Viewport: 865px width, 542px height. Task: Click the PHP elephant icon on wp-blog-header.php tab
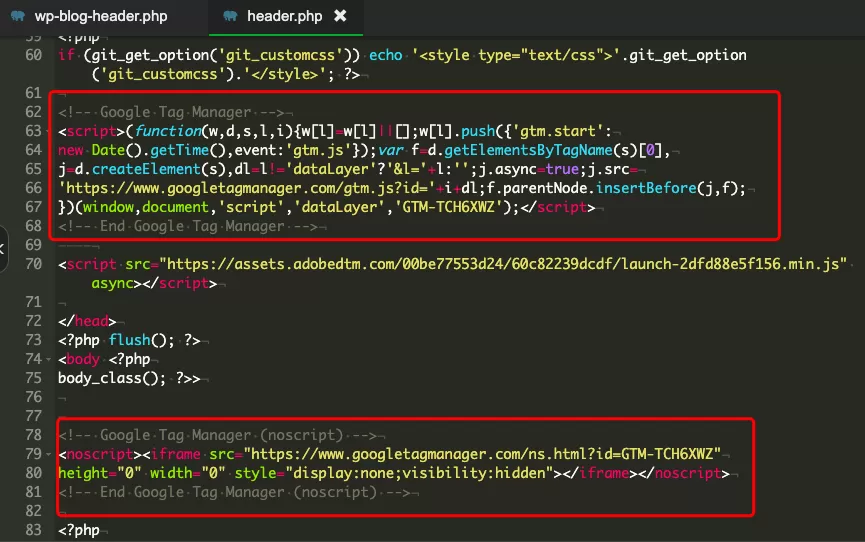tap(18, 16)
